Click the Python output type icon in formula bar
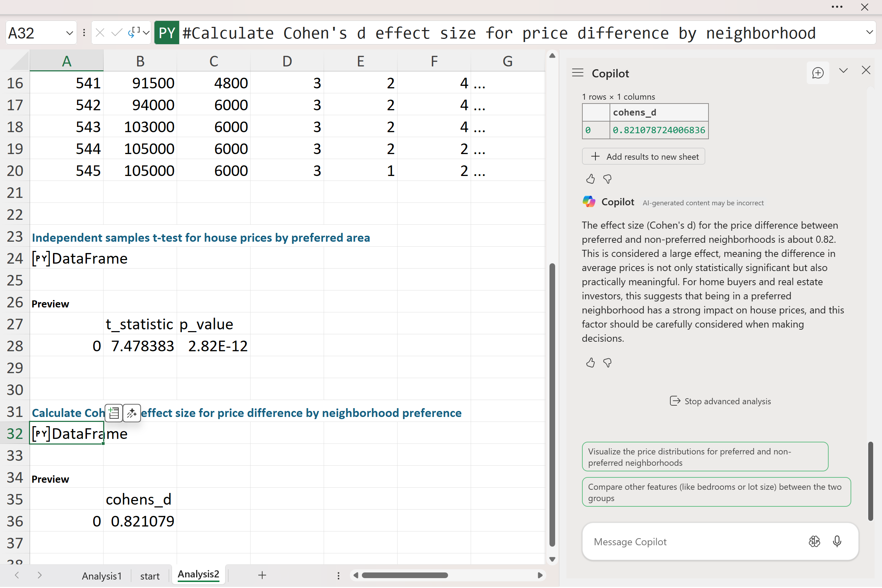 click(x=135, y=33)
